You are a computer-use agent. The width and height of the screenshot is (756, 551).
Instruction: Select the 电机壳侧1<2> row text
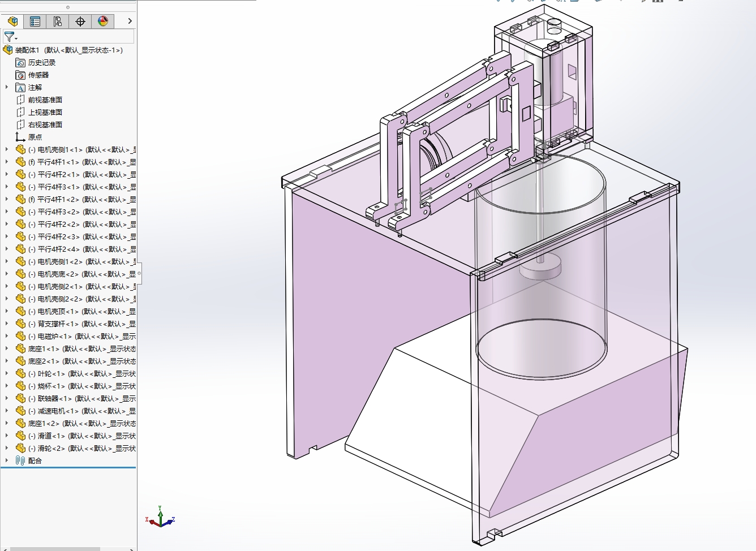[82, 261]
